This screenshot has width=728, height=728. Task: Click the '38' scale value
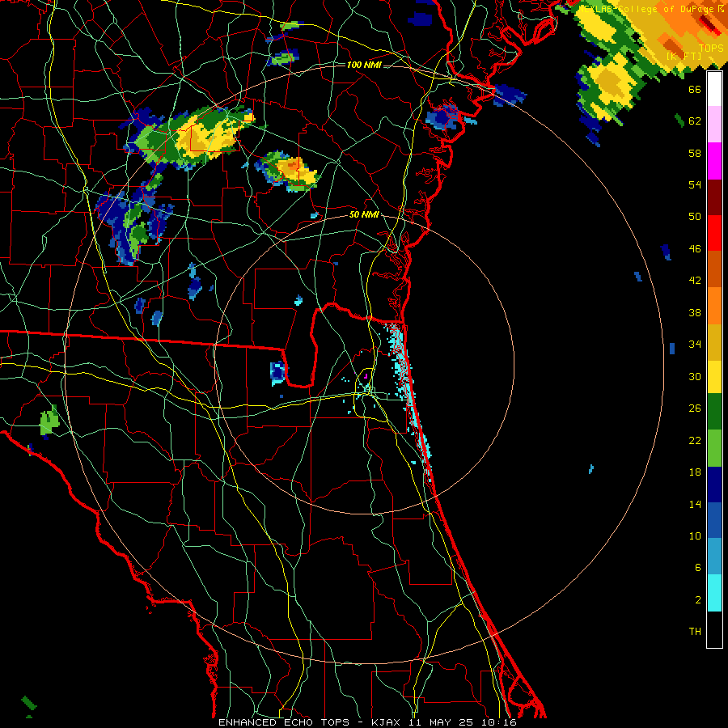[x=695, y=312]
